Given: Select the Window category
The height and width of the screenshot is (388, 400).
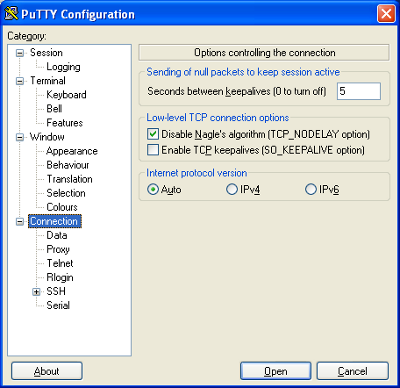Looking at the screenshot, I should (x=47, y=137).
